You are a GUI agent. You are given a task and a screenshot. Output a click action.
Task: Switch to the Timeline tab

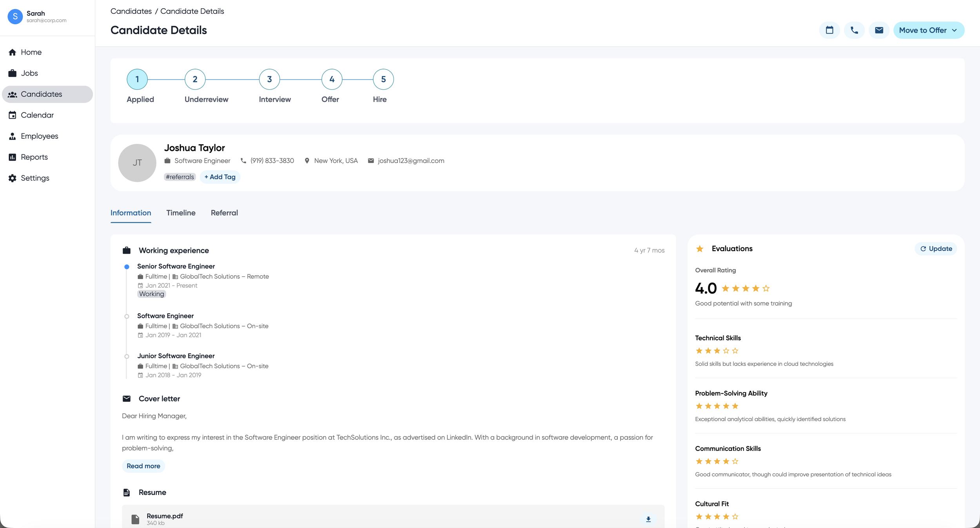point(181,213)
